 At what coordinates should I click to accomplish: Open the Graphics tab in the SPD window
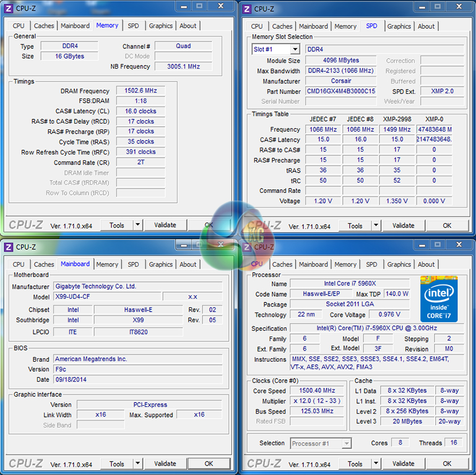click(x=399, y=27)
